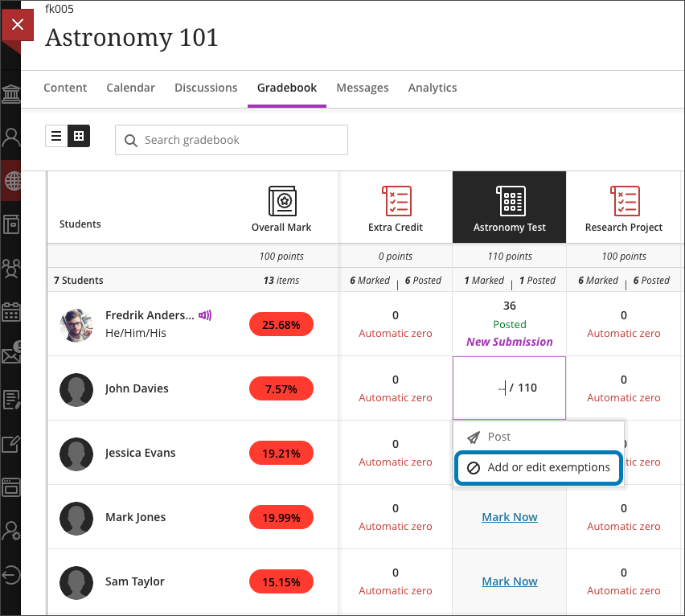Click the Extra Credit column icon
Image resolution: width=685 pixels, height=616 pixels.
[396, 201]
